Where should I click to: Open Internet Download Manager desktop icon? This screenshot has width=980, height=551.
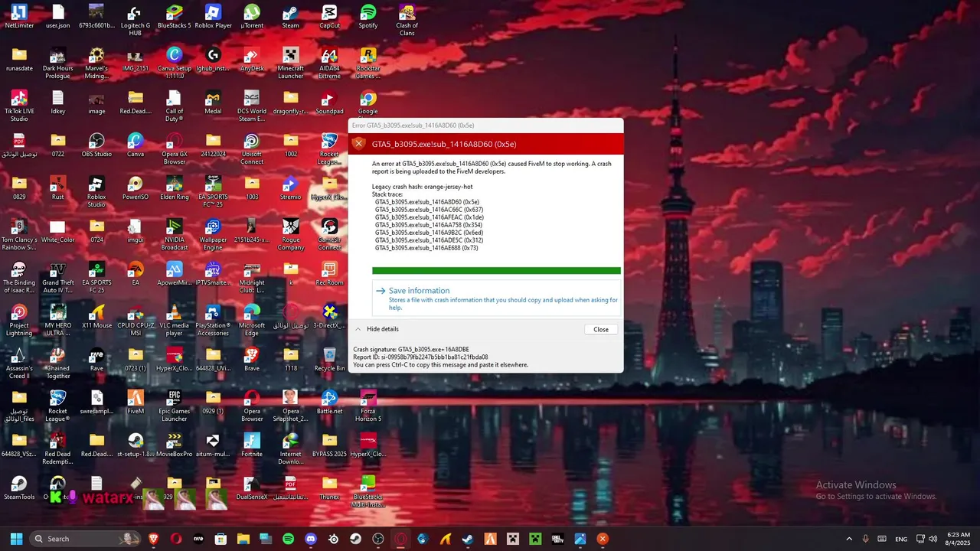click(x=291, y=448)
